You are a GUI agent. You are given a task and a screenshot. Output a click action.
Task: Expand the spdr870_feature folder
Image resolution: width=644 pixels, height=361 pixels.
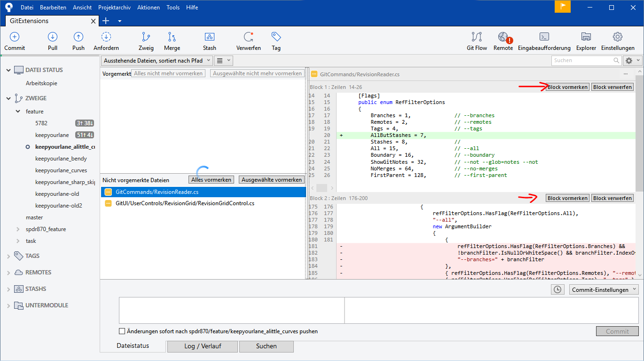coord(18,229)
